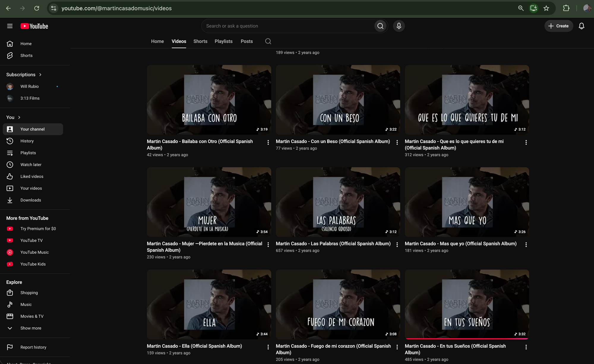The width and height of the screenshot is (594, 364).
Task: Start voice search with microphone icon
Action: coord(399,26)
